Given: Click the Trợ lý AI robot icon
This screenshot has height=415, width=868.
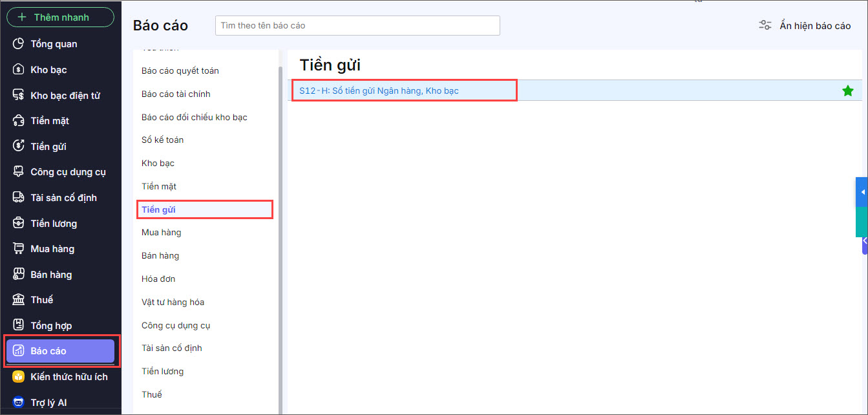Looking at the screenshot, I should [18, 403].
